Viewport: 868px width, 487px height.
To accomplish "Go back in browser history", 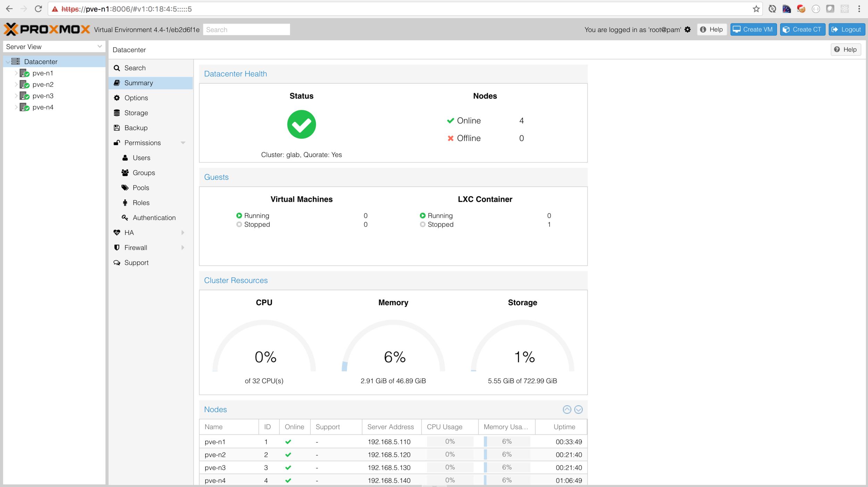I will (x=9, y=9).
